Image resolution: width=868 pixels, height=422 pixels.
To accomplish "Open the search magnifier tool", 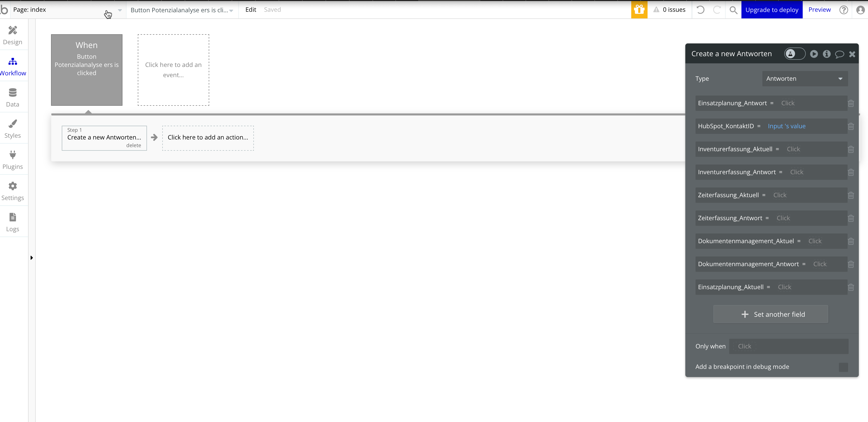I will (x=733, y=10).
